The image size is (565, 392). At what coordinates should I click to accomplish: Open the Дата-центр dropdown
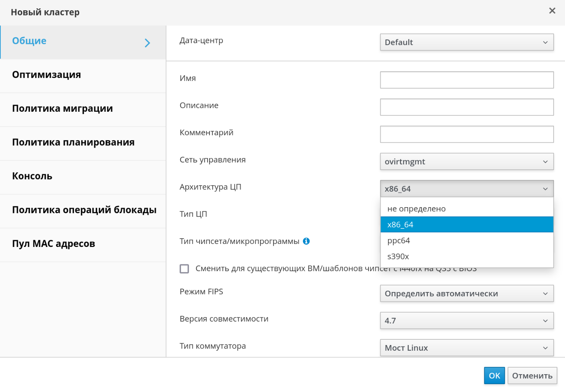(467, 42)
